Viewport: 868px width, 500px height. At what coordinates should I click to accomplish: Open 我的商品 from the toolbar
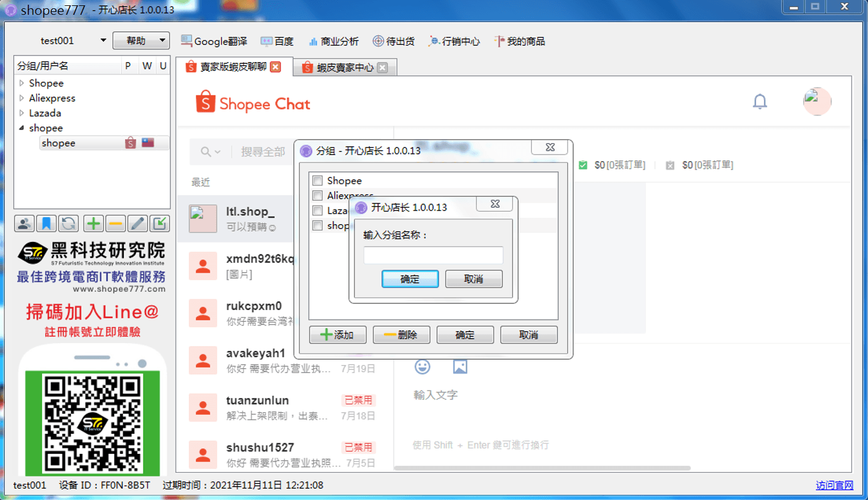click(519, 41)
